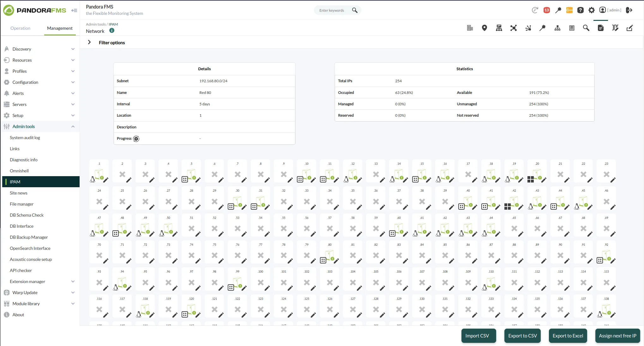Launch the header magic wand wizard icon
Image resolution: width=644 pixels, height=346 pixels.
click(x=558, y=10)
